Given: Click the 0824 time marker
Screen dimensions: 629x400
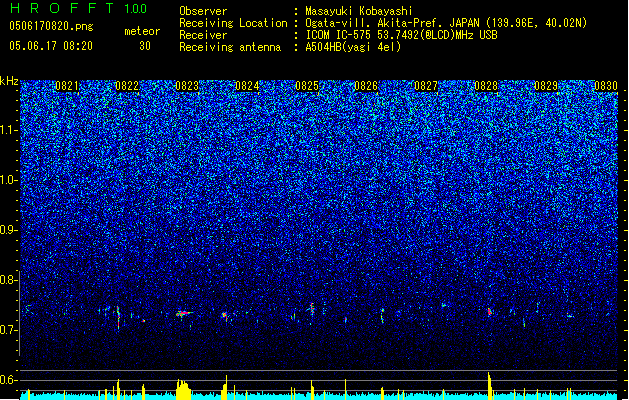Looking at the screenshot, I should tap(247, 86).
